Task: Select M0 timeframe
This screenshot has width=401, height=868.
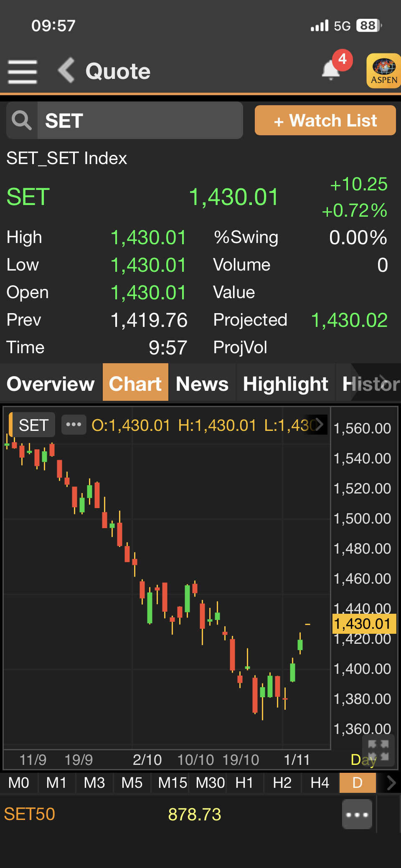Action: tap(19, 782)
